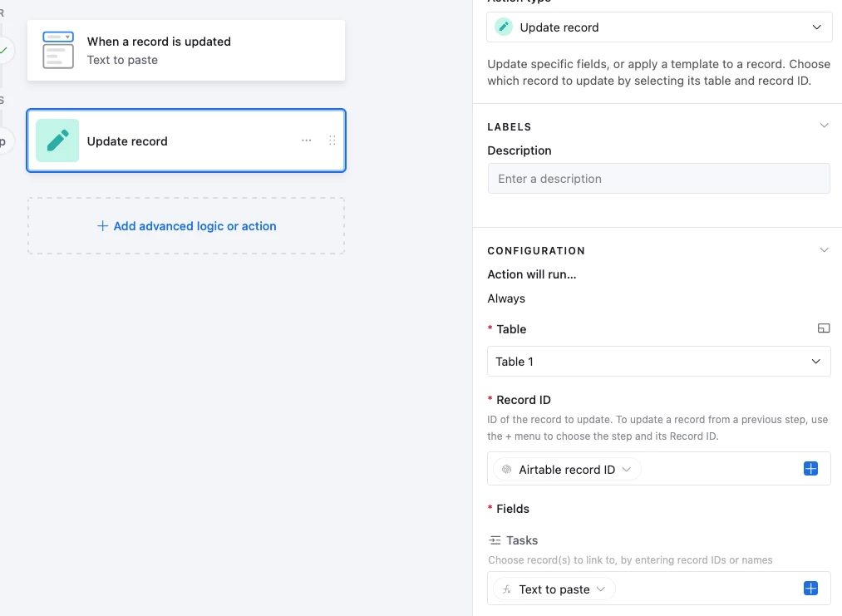Click the drag handle on Update record step
Screen dimensions: 842x616
coord(332,140)
